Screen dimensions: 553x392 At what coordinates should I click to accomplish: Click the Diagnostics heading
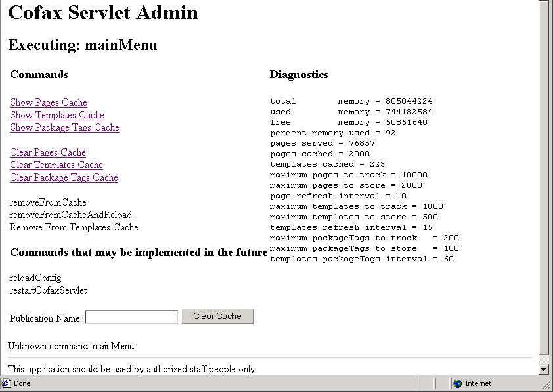[299, 74]
